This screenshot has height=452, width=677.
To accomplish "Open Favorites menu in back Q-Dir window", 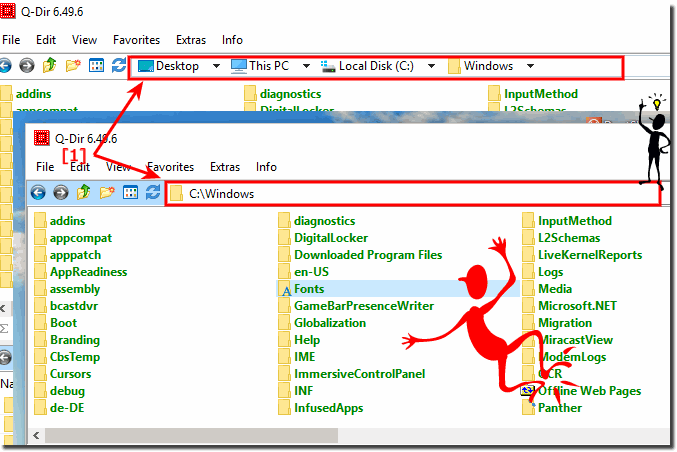I will tap(136, 40).
